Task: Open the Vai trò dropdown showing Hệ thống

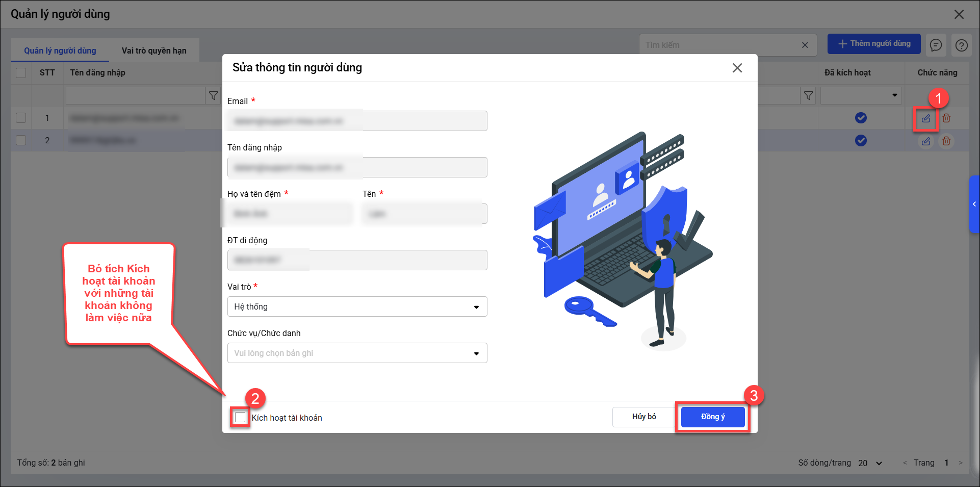Action: click(x=357, y=306)
